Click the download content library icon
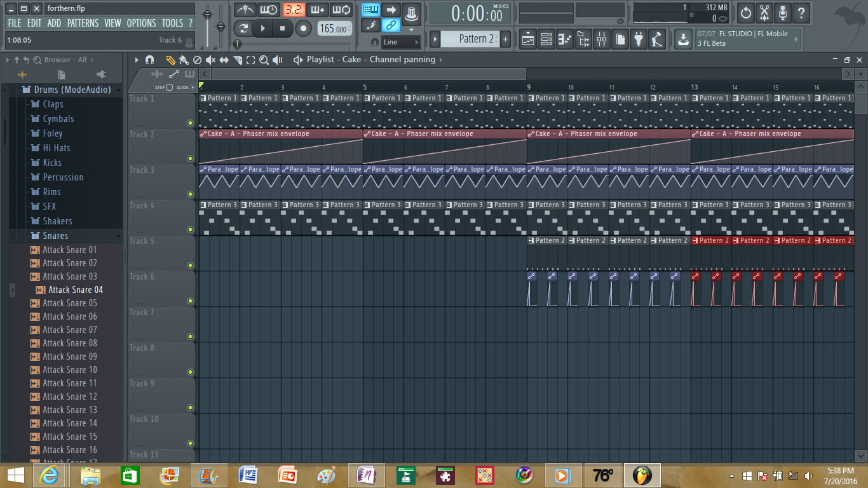868x488 pixels. pos(683,39)
